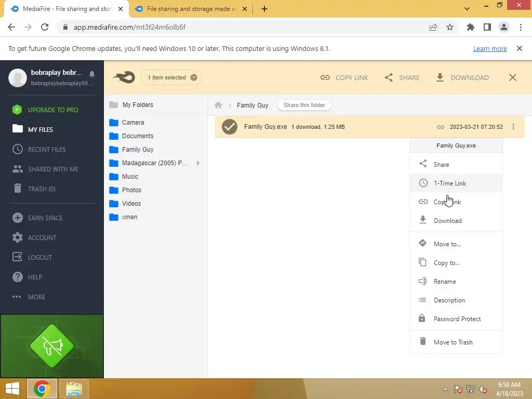The height and width of the screenshot is (399, 532).
Task: Choose 1-Time Link in context menu
Action: (x=456, y=183)
